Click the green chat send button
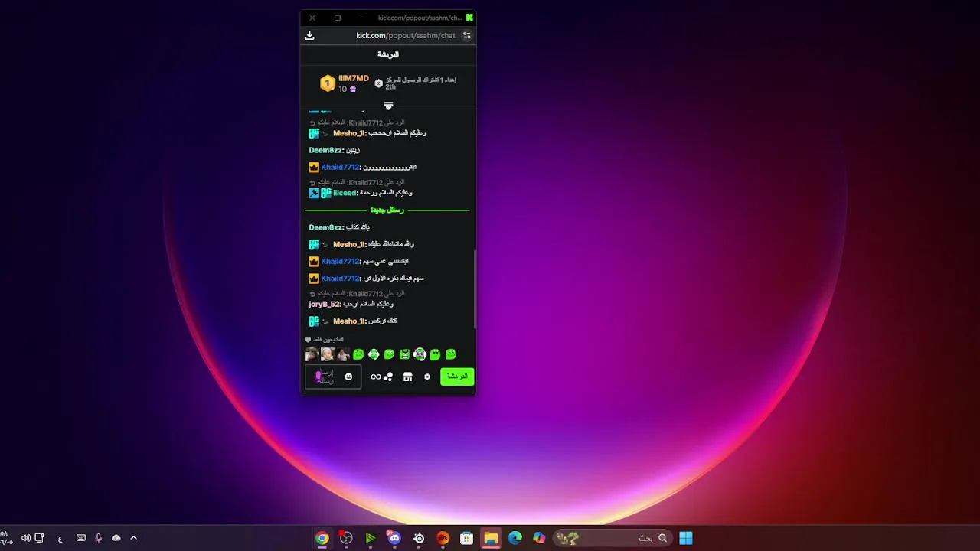The image size is (980, 551). click(x=457, y=377)
